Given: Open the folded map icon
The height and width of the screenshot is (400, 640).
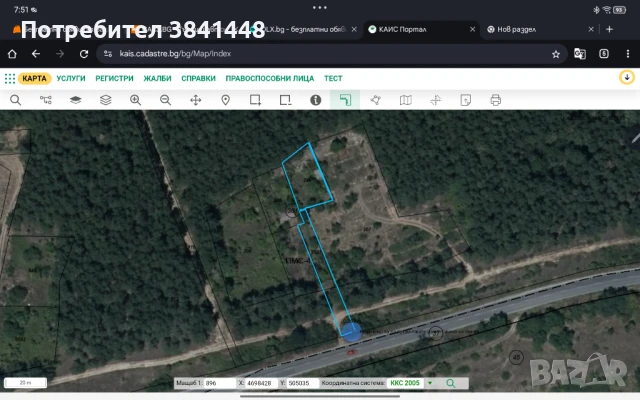Looking at the screenshot, I should pyautogui.click(x=406, y=100).
